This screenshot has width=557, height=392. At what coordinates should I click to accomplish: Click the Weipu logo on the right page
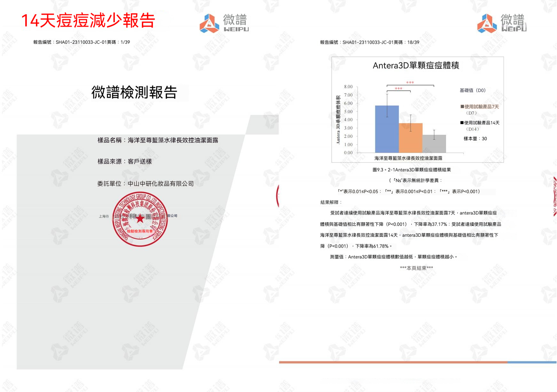tap(501, 23)
